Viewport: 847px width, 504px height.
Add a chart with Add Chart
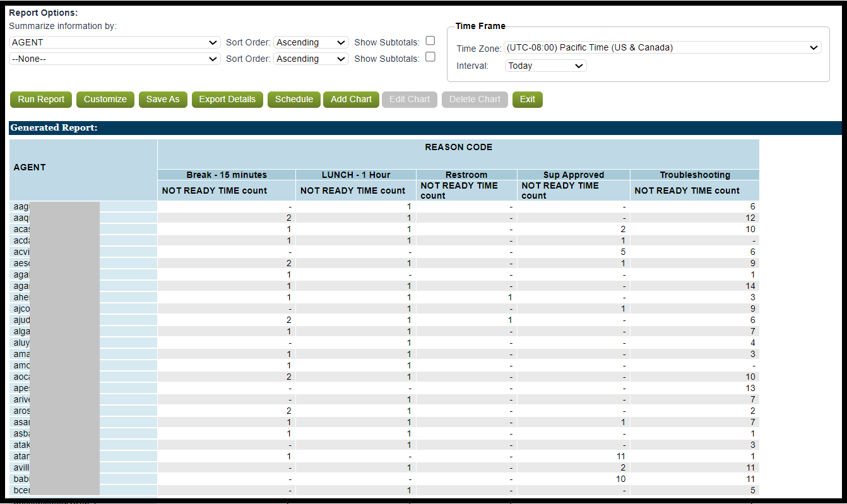(x=352, y=100)
